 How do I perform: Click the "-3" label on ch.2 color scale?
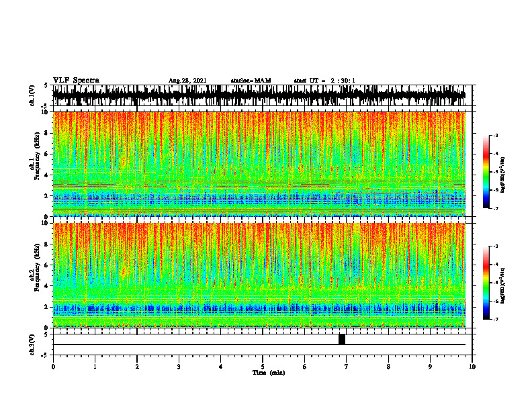[x=496, y=246]
